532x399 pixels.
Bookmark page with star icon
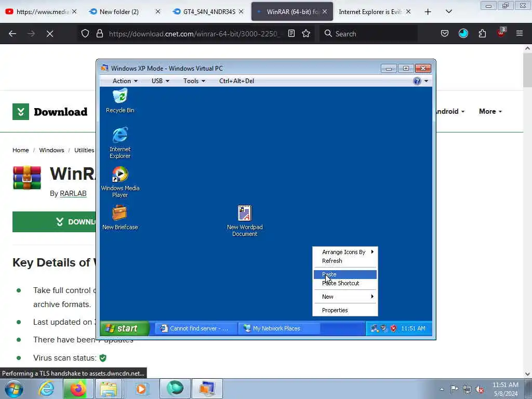pos(306,33)
